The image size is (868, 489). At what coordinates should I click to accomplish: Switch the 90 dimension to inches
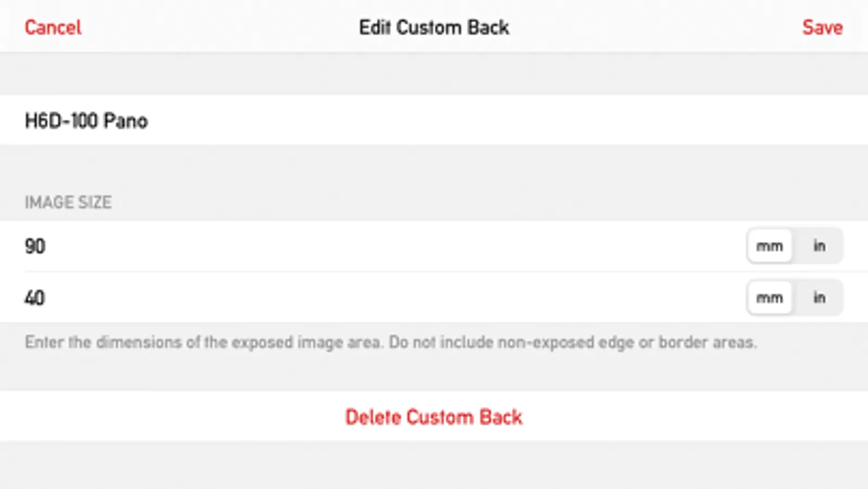click(819, 246)
